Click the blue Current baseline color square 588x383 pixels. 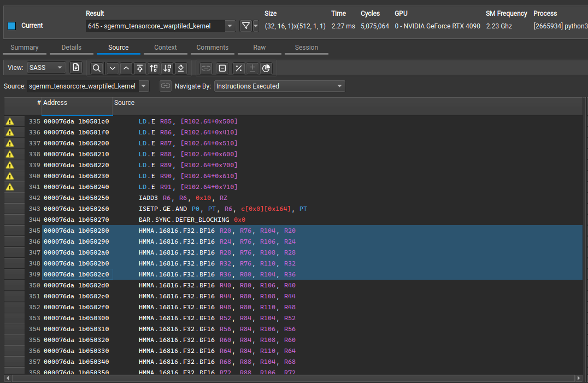[12, 26]
